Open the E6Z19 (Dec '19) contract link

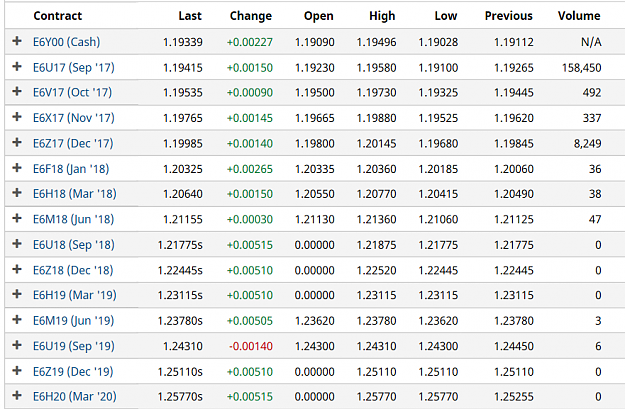click(73, 372)
